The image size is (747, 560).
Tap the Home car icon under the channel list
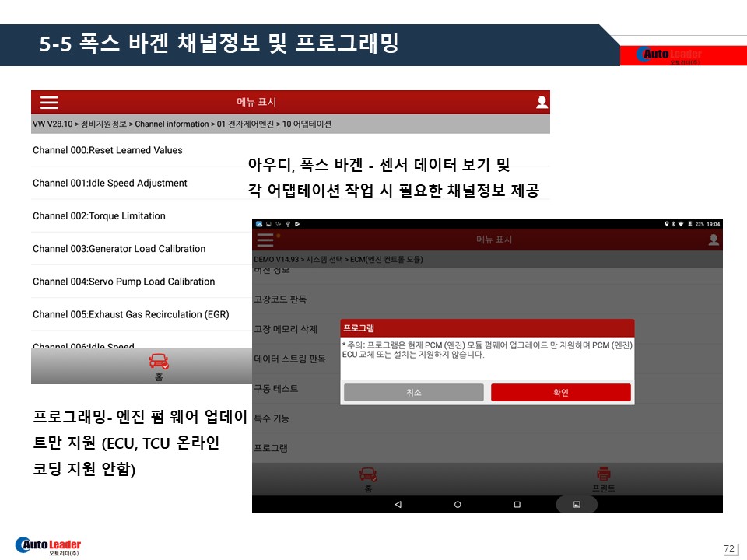coord(159,362)
